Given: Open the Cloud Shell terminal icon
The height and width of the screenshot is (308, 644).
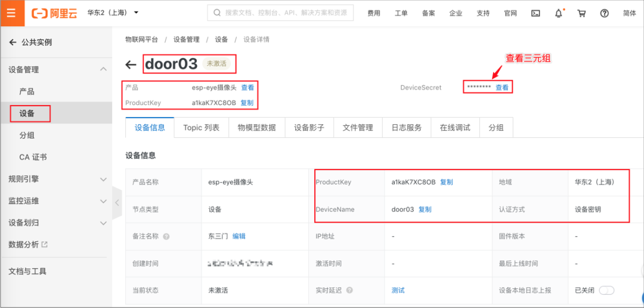Looking at the screenshot, I should pyautogui.click(x=535, y=13).
